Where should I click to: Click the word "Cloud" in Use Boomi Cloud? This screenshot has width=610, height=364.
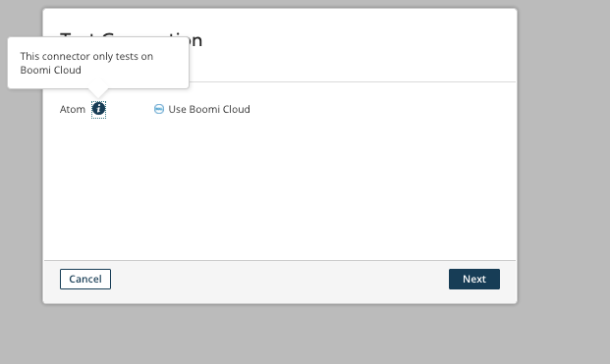click(236, 109)
